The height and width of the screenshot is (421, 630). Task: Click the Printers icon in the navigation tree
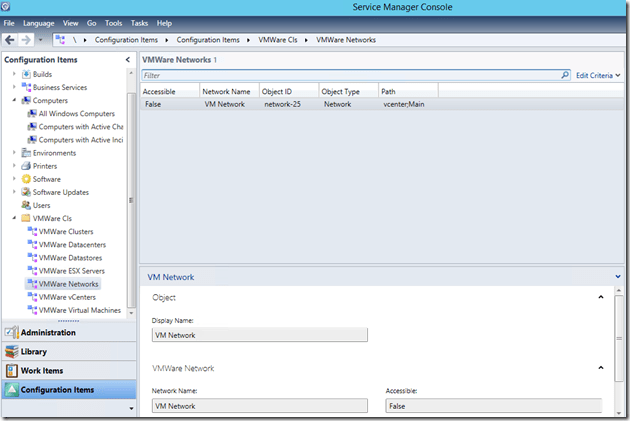26,166
